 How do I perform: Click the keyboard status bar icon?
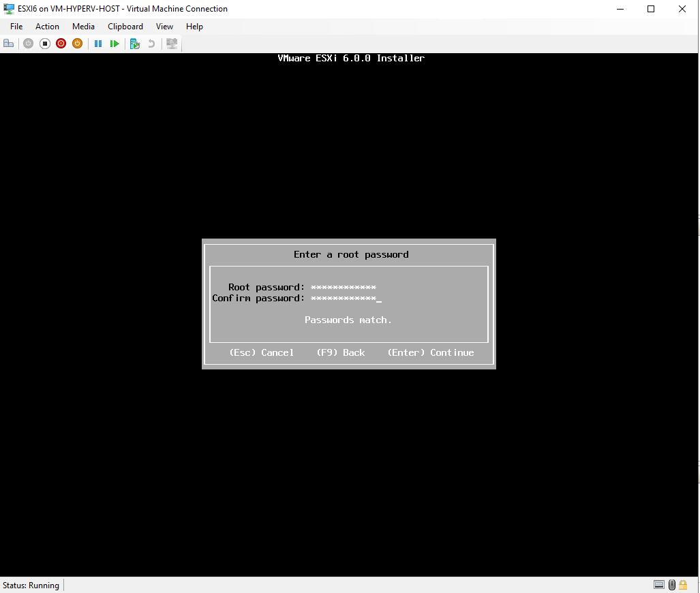coord(659,585)
